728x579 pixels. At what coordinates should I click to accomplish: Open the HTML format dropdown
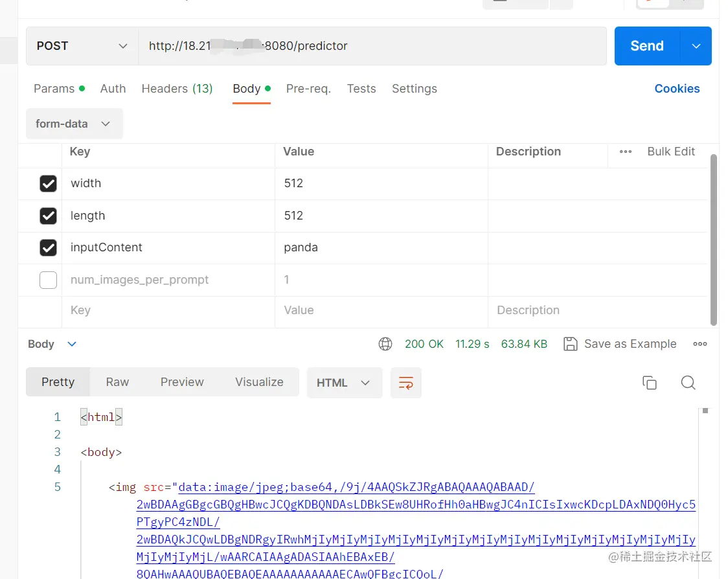(x=344, y=383)
